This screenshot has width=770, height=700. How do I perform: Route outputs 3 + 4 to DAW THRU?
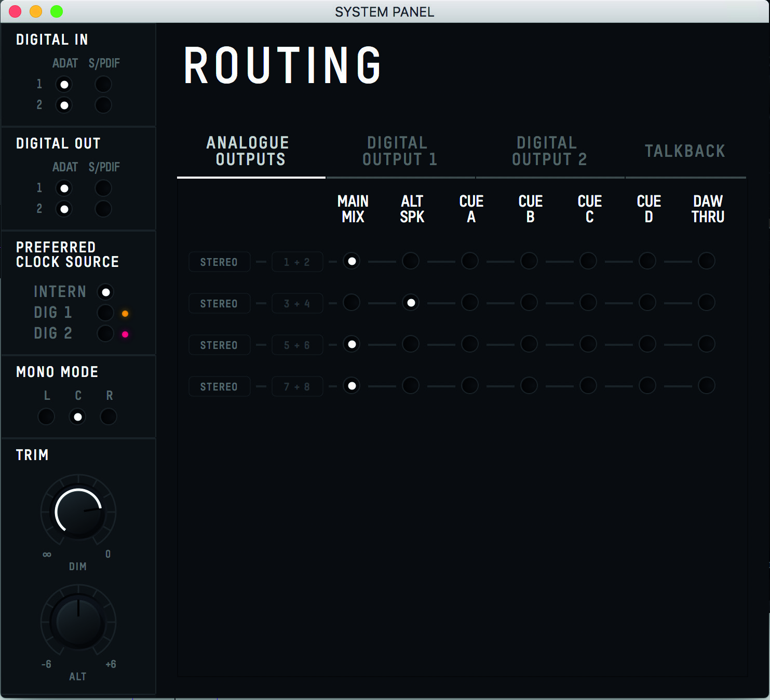point(707,302)
